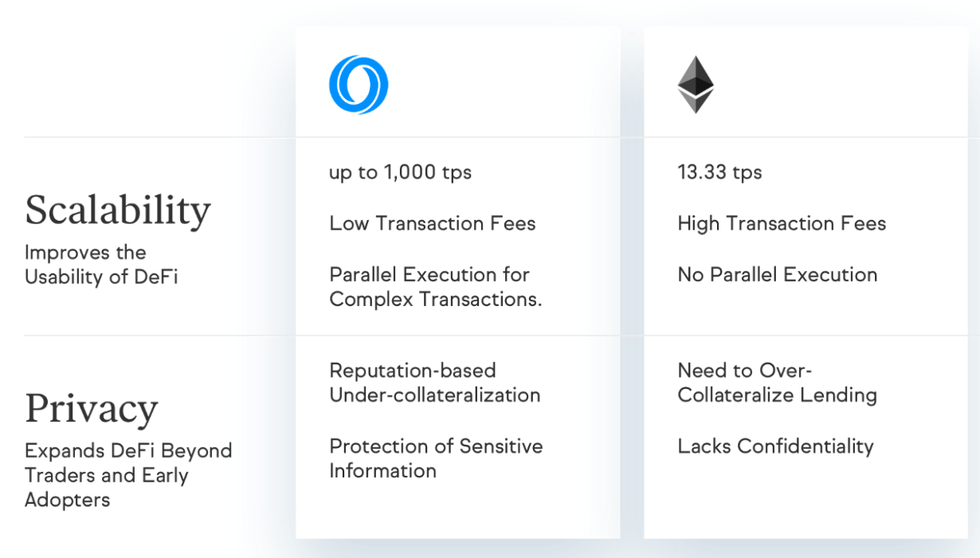The image size is (980, 558).
Task: Select the Scalability heading
Action: (118, 210)
